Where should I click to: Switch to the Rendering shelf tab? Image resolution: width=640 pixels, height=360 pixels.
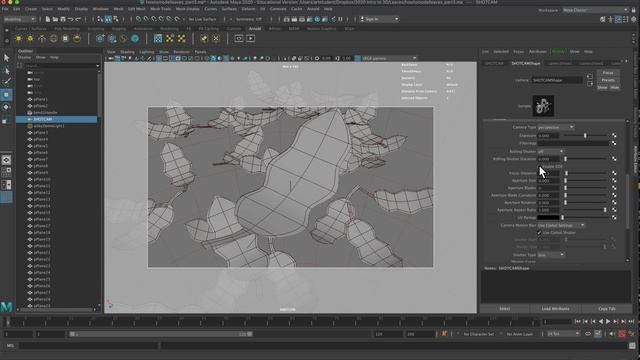tap(169, 29)
